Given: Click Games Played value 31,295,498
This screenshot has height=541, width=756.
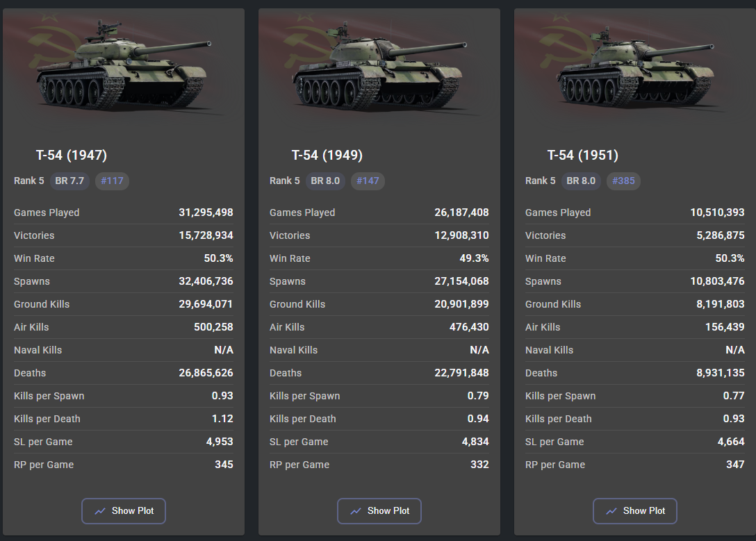Looking at the screenshot, I should click(x=206, y=213).
